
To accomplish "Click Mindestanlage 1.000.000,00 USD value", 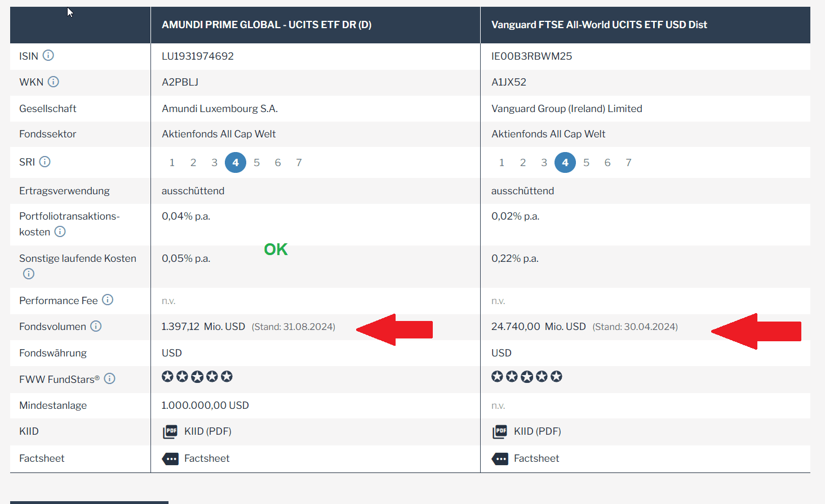I will pos(205,405).
